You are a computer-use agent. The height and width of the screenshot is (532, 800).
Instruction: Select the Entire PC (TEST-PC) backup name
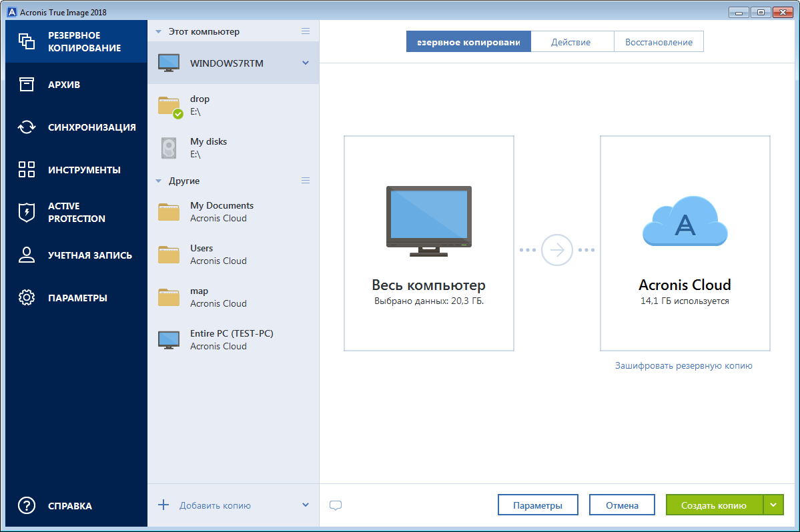coord(232,333)
